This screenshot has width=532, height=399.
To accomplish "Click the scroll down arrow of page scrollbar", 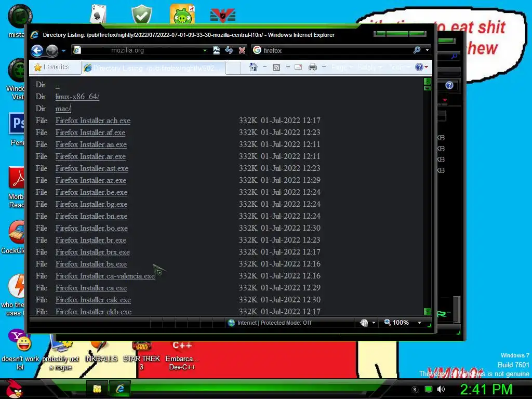I will (x=427, y=311).
